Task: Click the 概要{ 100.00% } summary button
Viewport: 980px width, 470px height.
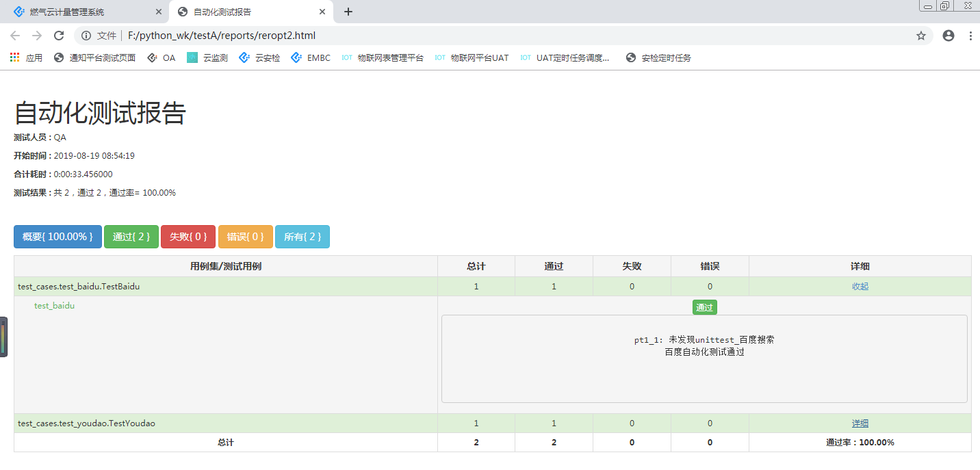Action: click(x=57, y=237)
